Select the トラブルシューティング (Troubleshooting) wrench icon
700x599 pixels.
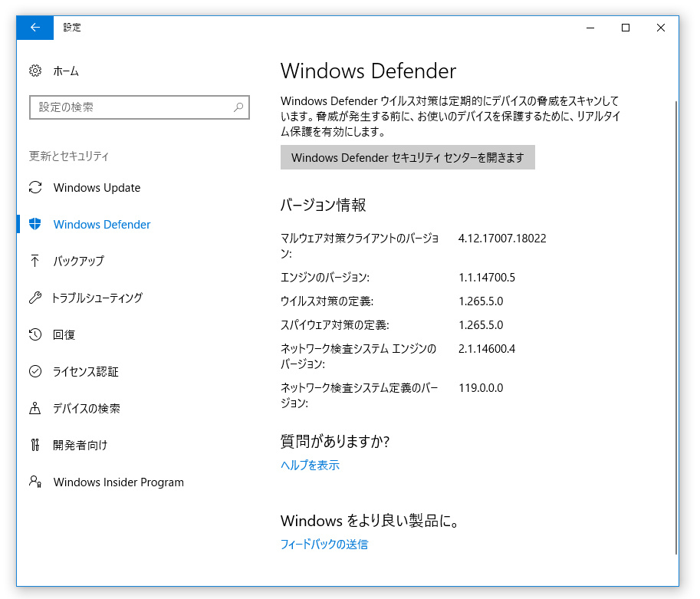click(x=35, y=298)
